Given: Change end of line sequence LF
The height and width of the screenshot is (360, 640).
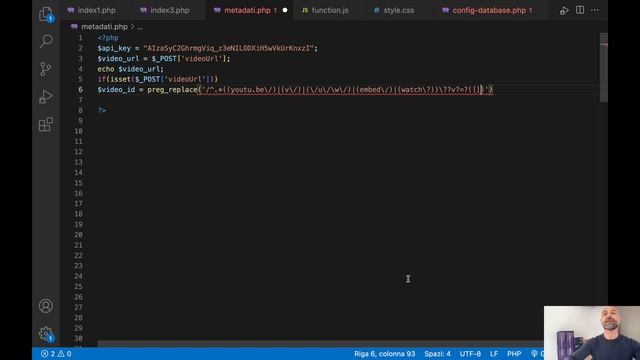Looking at the screenshot, I should (493, 354).
